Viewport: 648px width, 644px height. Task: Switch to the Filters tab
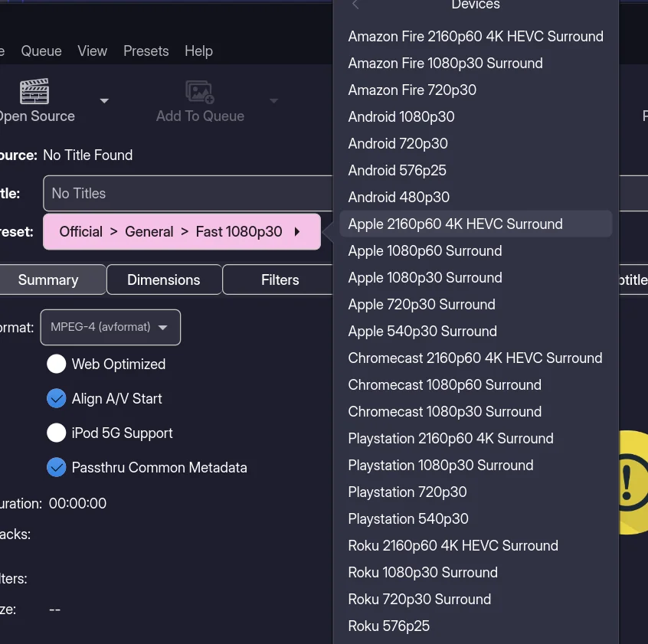[280, 280]
